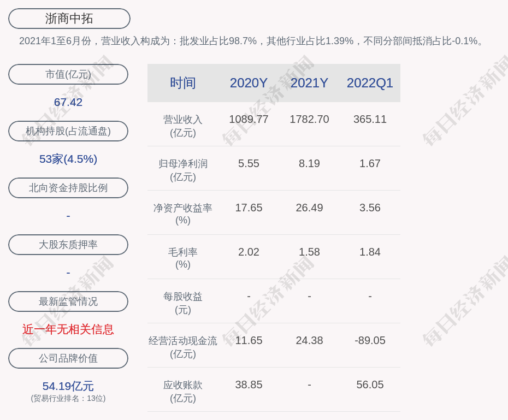The image size is (508, 420).
Task: Select the brand value 54.19亿元
Action: pyautogui.click(x=68, y=386)
